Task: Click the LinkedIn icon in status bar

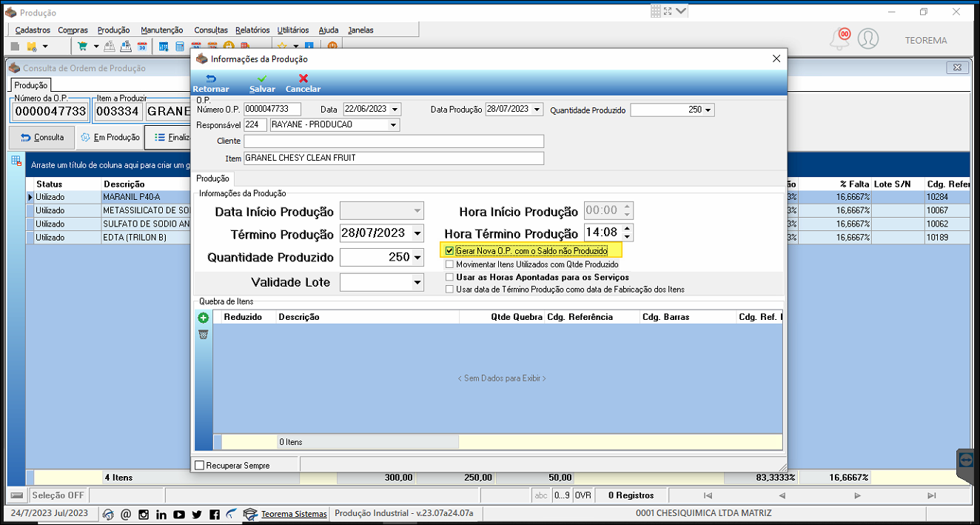Action: (161, 514)
